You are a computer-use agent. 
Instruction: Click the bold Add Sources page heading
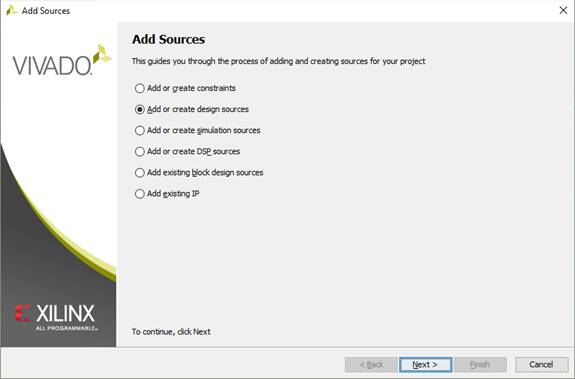(168, 39)
